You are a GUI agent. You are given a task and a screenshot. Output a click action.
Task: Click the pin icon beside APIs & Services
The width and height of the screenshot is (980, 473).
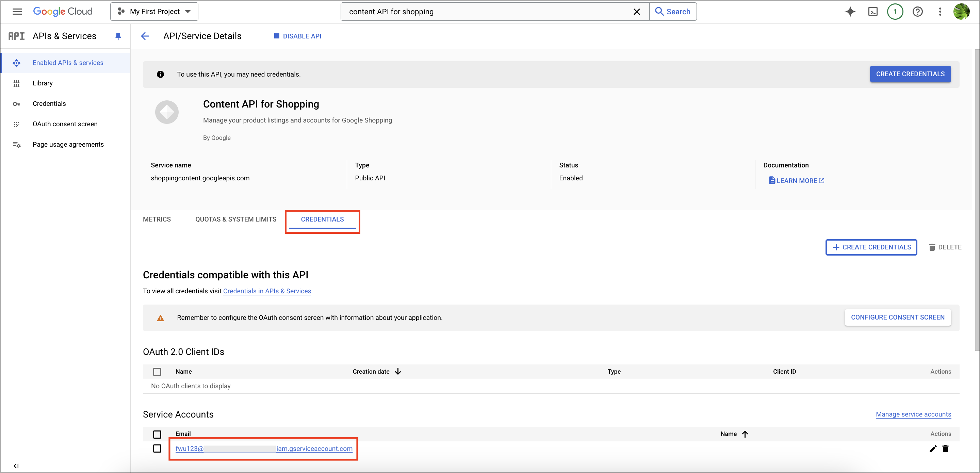(118, 36)
